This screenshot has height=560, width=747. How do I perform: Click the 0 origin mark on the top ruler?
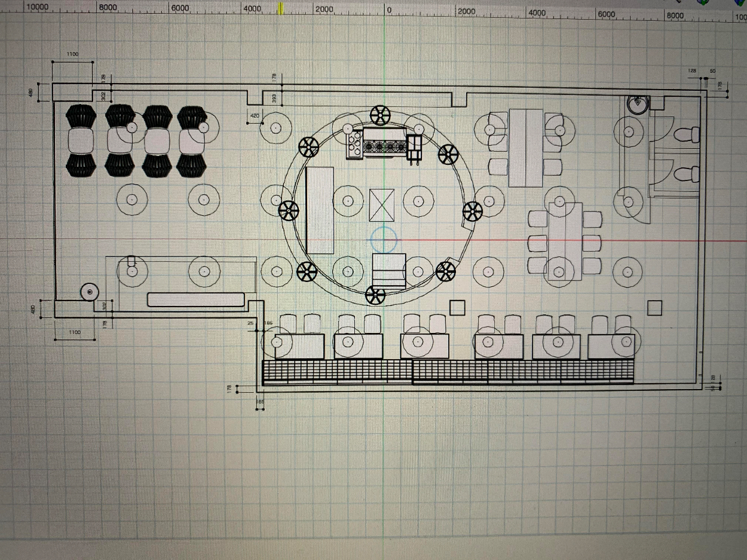(x=388, y=10)
